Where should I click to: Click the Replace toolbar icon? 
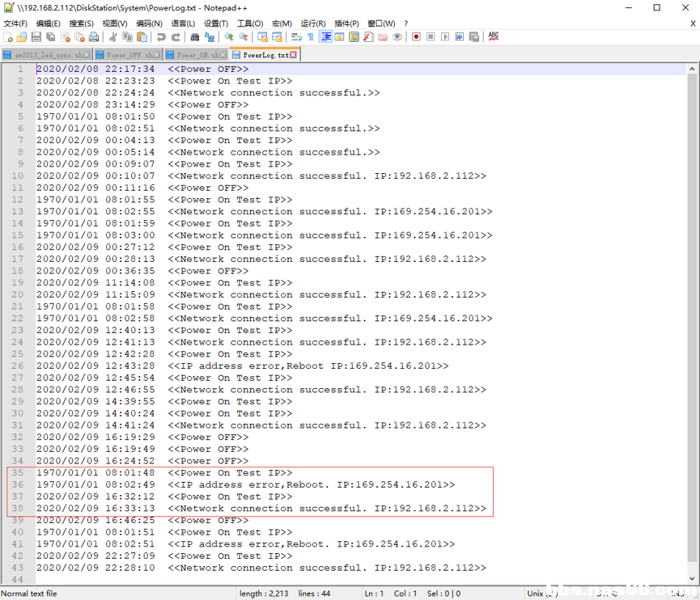tap(210, 37)
